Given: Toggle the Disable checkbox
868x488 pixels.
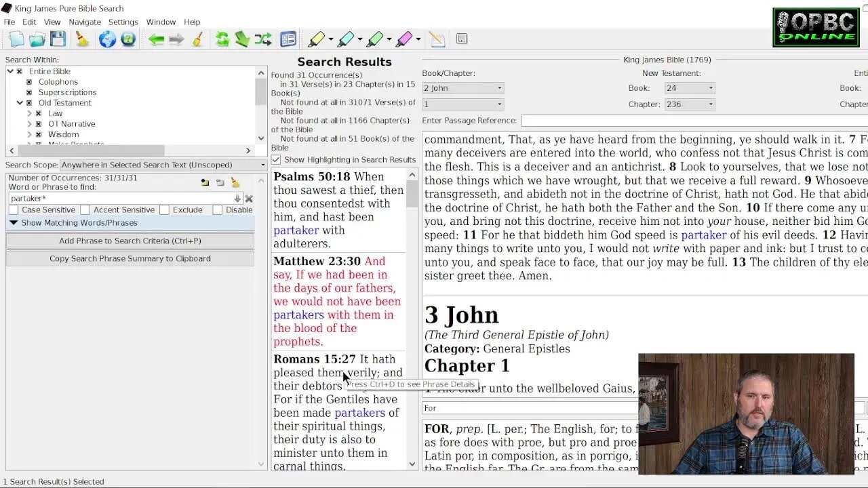Looking at the screenshot, I should pyautogui.click(x=217, y=210).
